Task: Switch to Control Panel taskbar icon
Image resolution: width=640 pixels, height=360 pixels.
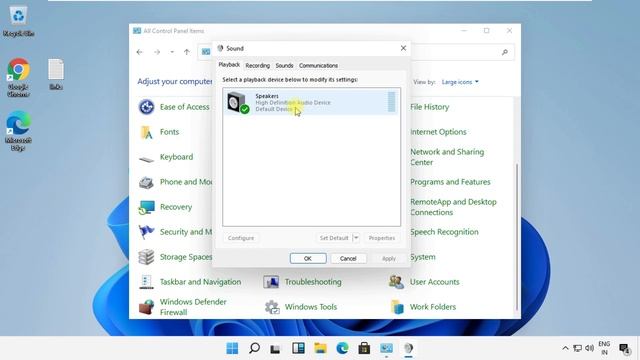Action: coord(386,348)
